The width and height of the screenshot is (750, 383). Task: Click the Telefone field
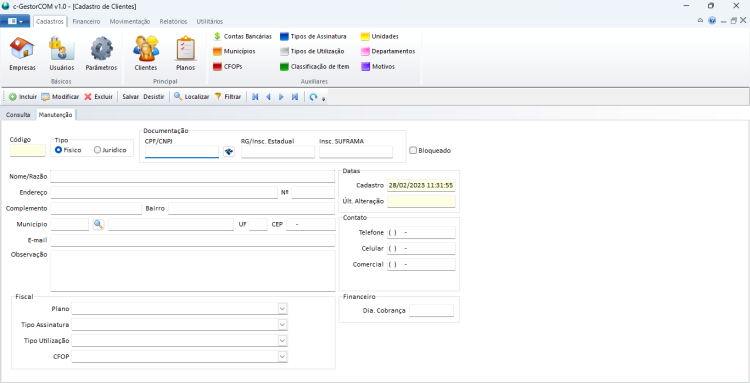point(421,232)
